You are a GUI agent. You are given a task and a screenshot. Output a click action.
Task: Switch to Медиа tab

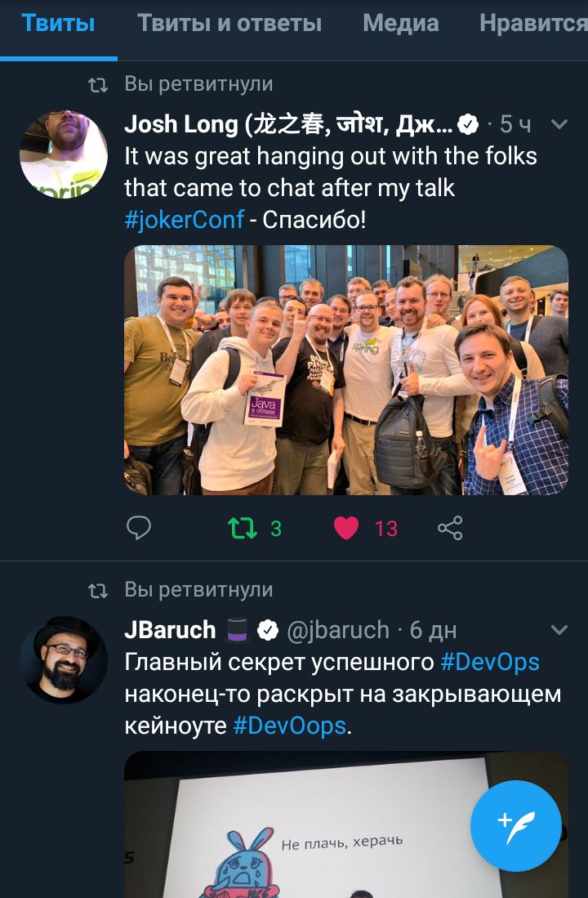point(401,24)
